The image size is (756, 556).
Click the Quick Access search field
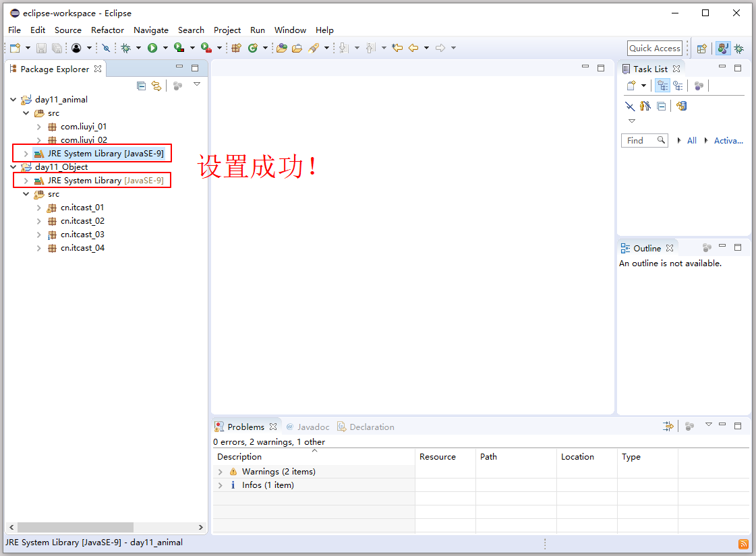click(x=655, y=48)
